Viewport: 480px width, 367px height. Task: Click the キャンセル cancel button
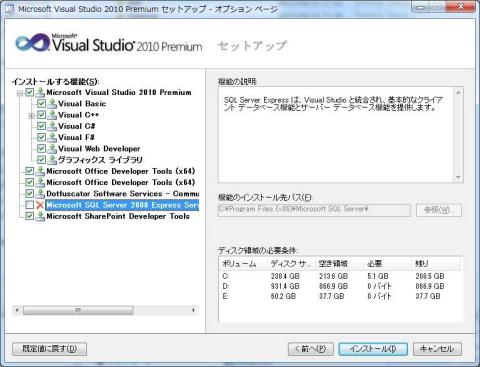437,349
